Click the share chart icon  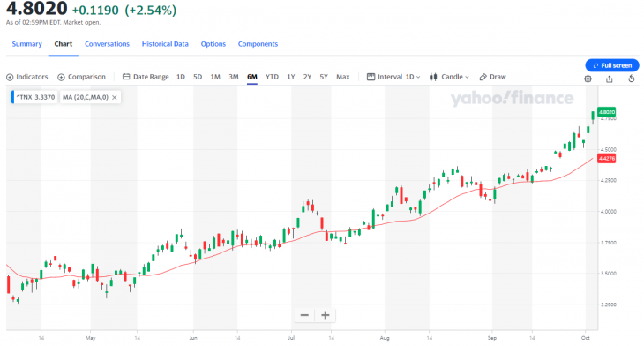(610, 79)
